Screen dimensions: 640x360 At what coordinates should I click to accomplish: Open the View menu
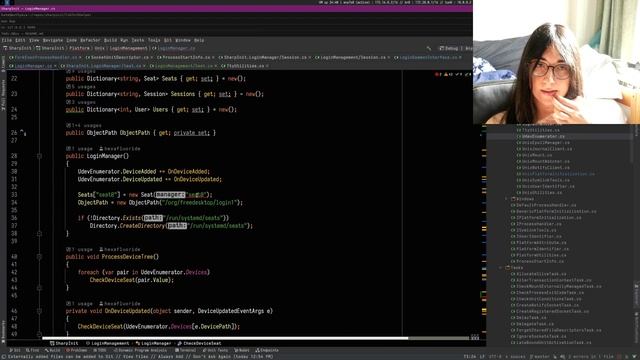34,40
